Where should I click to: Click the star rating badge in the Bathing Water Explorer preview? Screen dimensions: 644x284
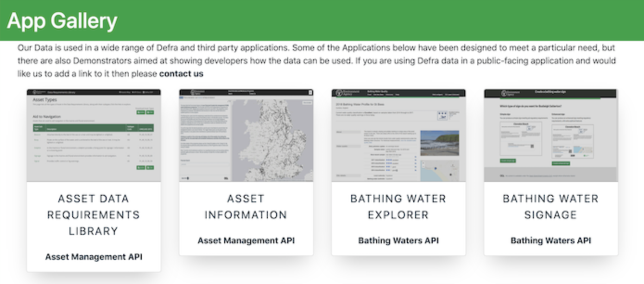pyautogui.click(x=442, y=116)
